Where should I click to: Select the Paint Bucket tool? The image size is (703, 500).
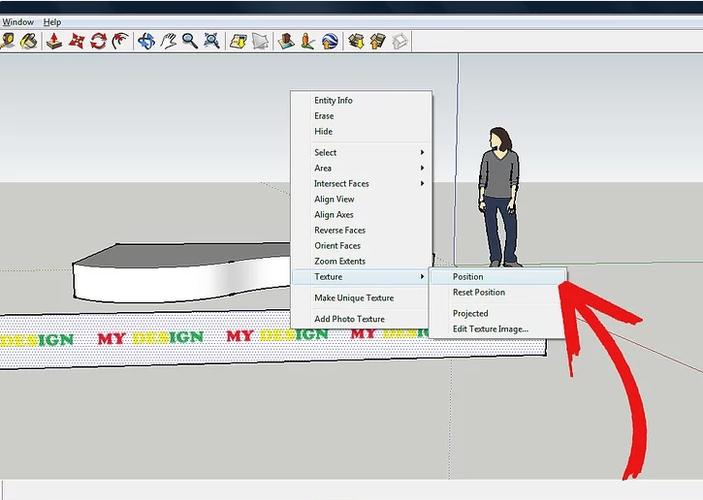pos(27,41)
